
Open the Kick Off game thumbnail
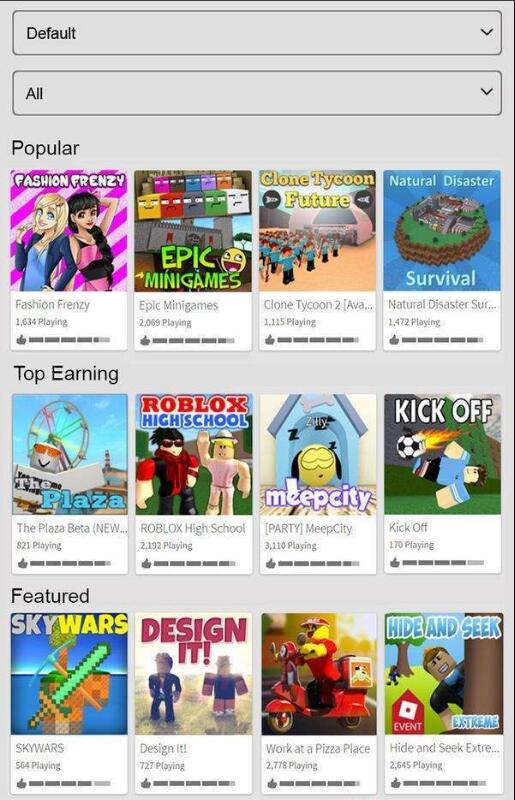(x=443, y=454)
